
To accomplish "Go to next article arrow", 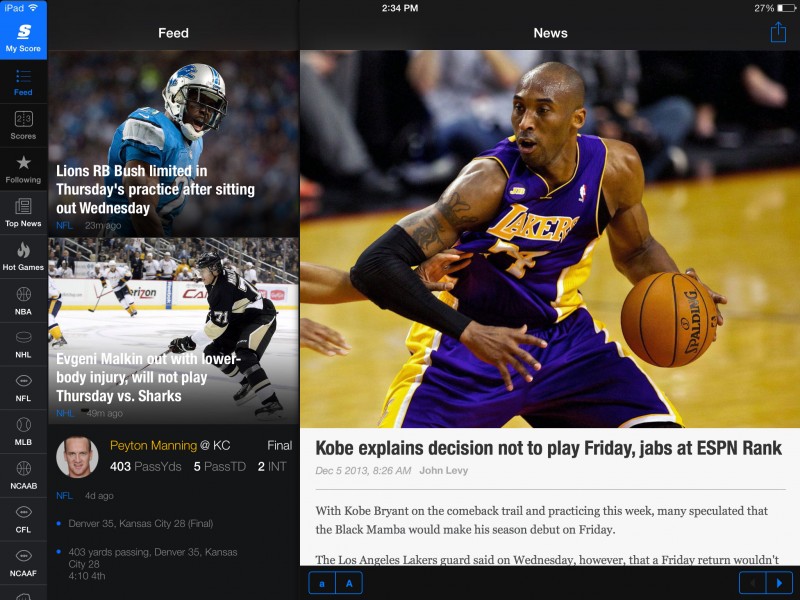I will pos(779,583).
